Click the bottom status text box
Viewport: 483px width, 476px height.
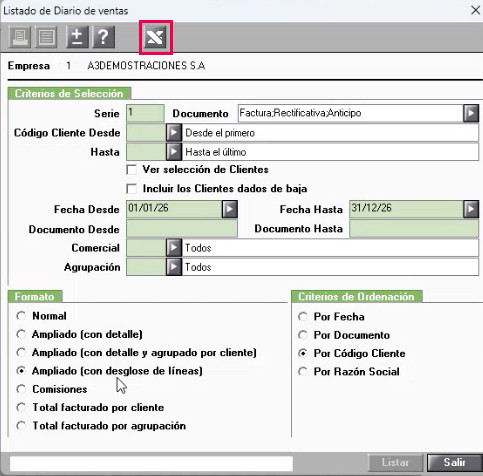151,463
